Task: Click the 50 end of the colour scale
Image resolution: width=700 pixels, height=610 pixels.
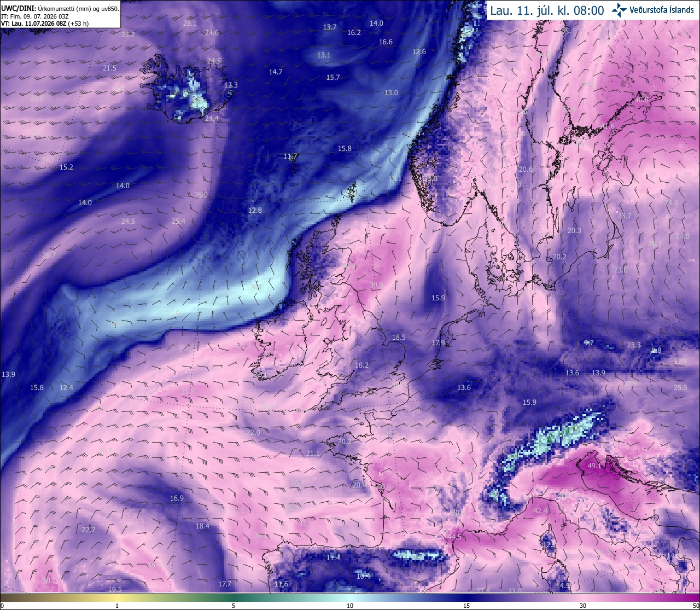Action: click(696, 606)
